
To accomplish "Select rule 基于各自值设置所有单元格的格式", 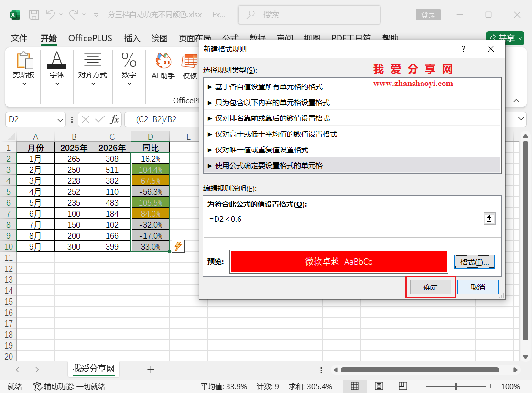I will click(352, 87).
